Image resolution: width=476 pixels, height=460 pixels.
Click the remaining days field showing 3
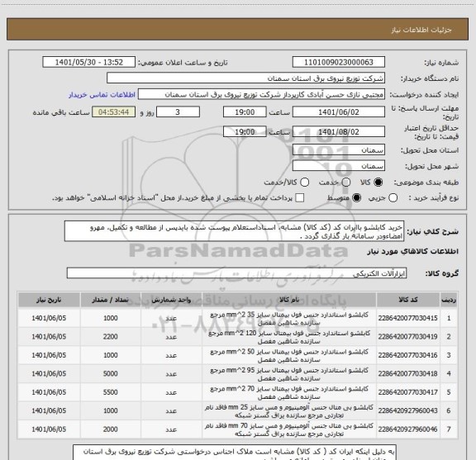[x=178, y=112]
